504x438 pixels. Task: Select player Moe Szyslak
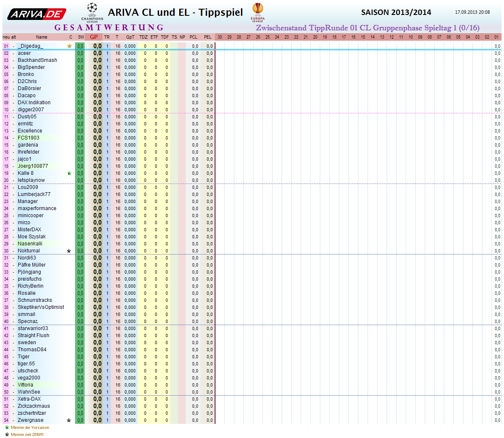pos(32,237)
